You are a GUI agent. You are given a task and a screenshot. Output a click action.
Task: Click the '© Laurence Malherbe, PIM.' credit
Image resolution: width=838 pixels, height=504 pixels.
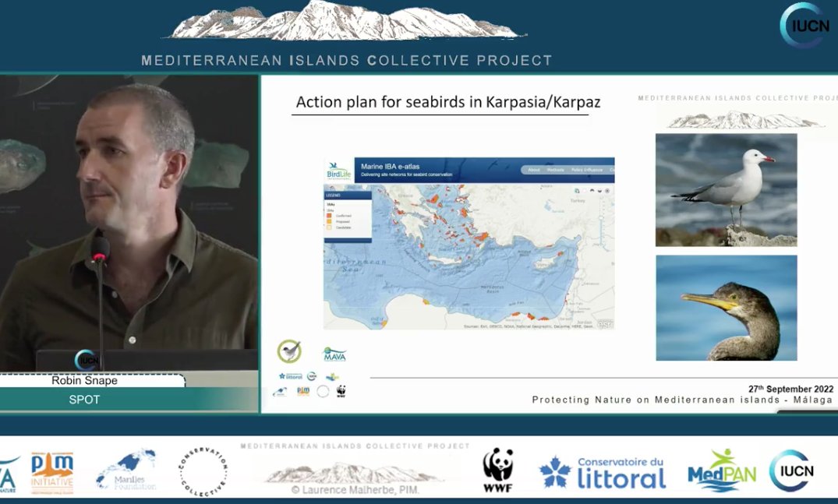point(355,489)
